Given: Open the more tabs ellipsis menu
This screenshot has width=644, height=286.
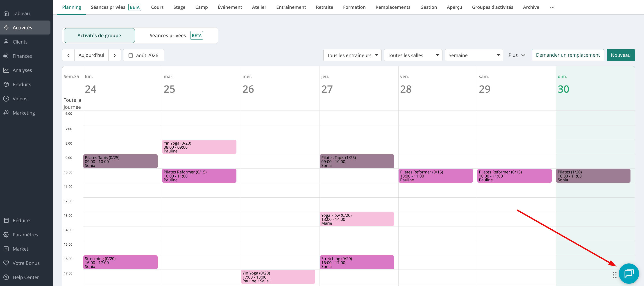Looking at the screenshot, I should click(x=552, y=7).
